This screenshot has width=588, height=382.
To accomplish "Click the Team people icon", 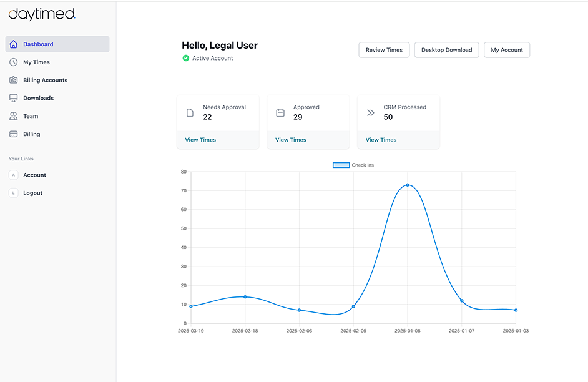I will (13, 116).
